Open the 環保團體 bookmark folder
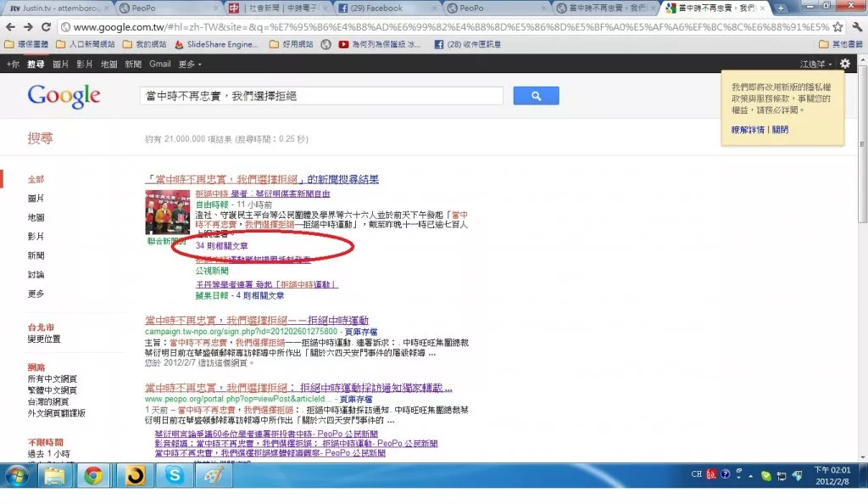 (x=26, y=44)
